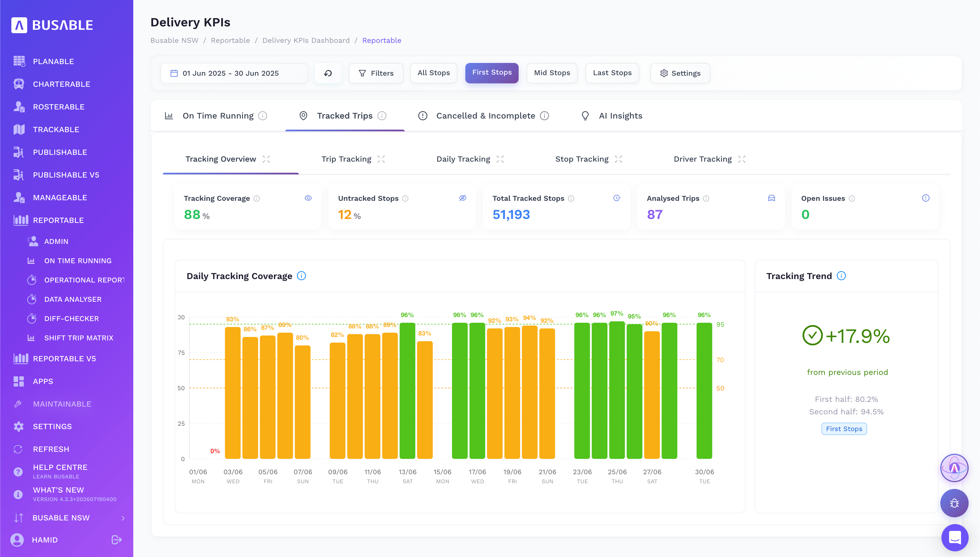Select the All Stops filter
The height and width of the screenshot is (557, 980).
pos(434,73)
